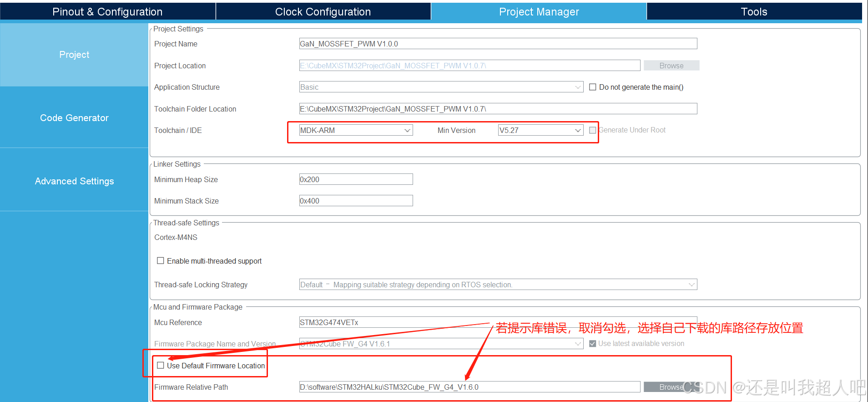The width and height of the screenshot is (868, 402).
Task: Open the Clock Configuration tab
Action: pyautogui.click(x=323, y=11)
